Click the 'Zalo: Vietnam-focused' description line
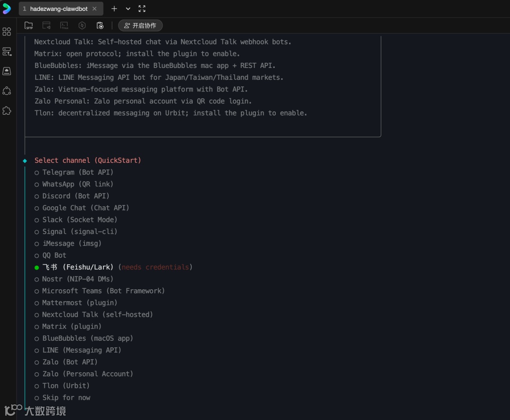This screenshot has height=420, width=510. pos(141,89)
